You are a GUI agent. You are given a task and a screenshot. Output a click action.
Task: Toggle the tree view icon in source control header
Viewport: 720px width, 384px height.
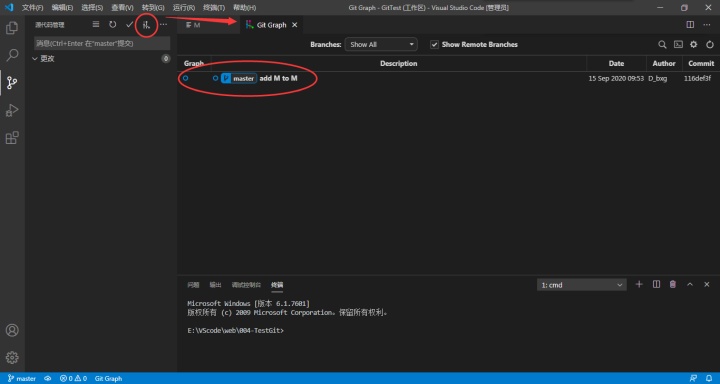point(96,25)
